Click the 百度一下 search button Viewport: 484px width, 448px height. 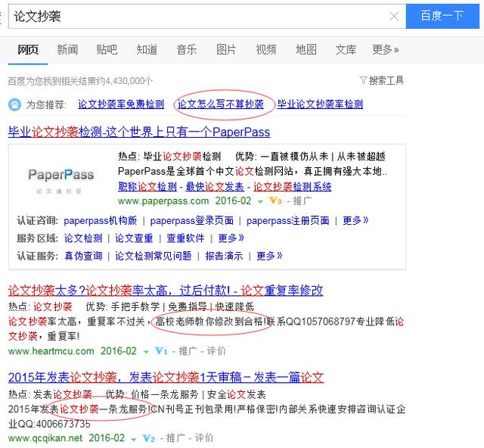[442, 16]
